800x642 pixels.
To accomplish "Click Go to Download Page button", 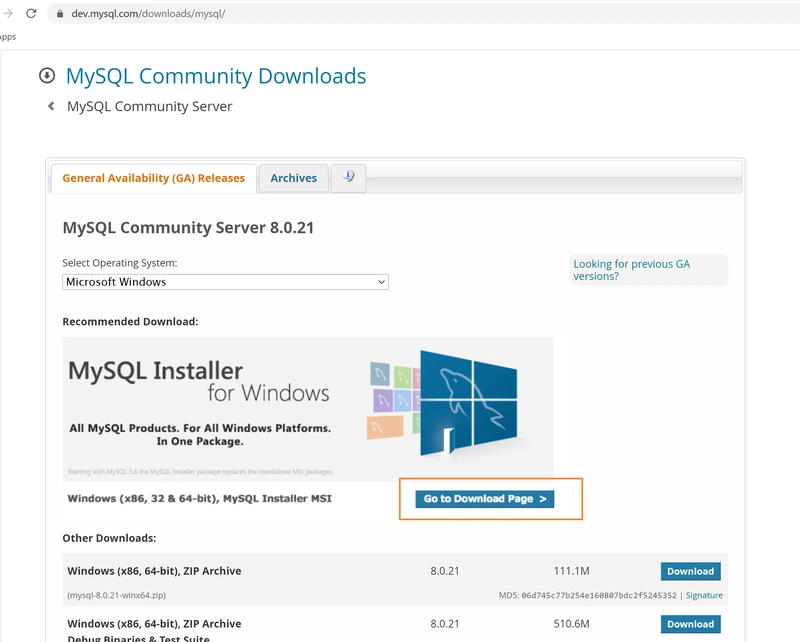I will coord(485,499).
